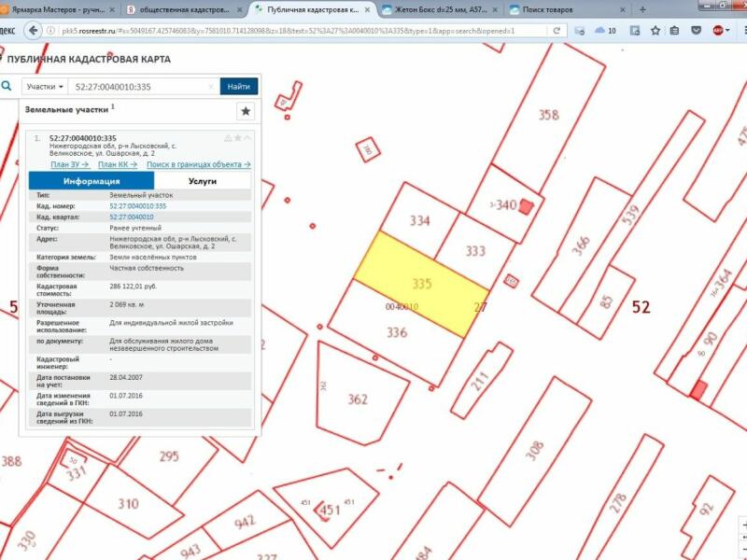Click the mail envelope toolbar icon
The width and height of the screenshot is (747, 560).
pos(579,31)
